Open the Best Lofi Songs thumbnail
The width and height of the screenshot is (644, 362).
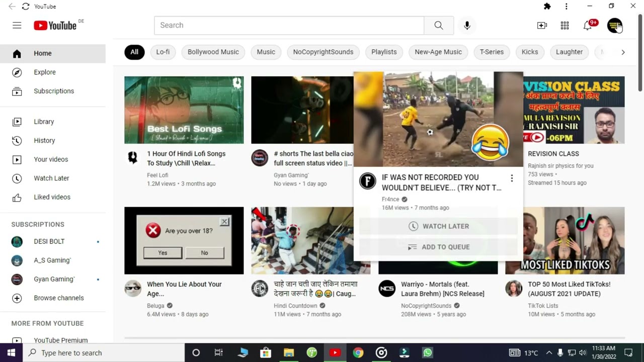[184, 110]
